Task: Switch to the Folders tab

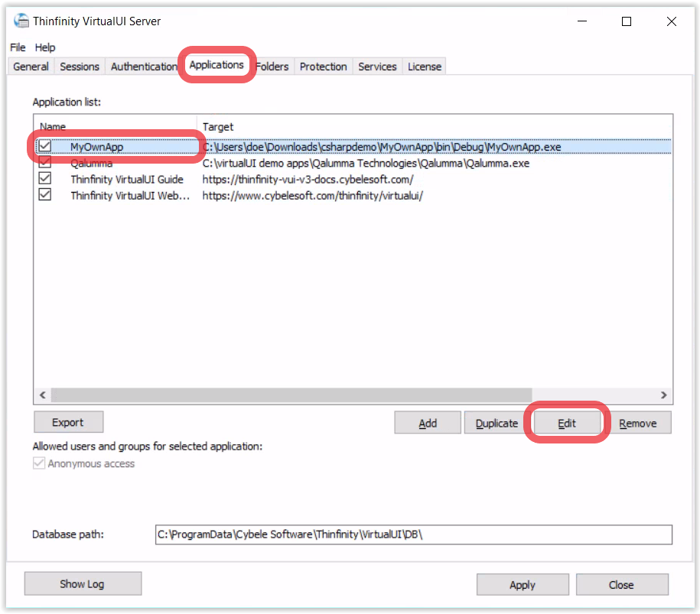Action: coord(272,67)
